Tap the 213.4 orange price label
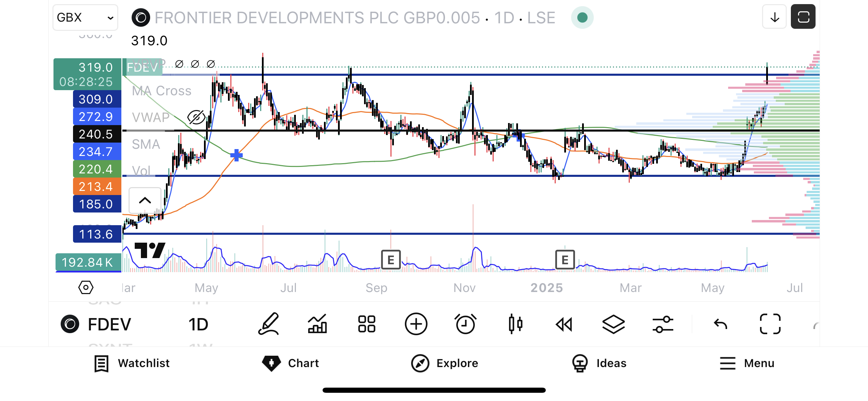The height and width of the screenshot is (401, 868). tap(97, 186)
